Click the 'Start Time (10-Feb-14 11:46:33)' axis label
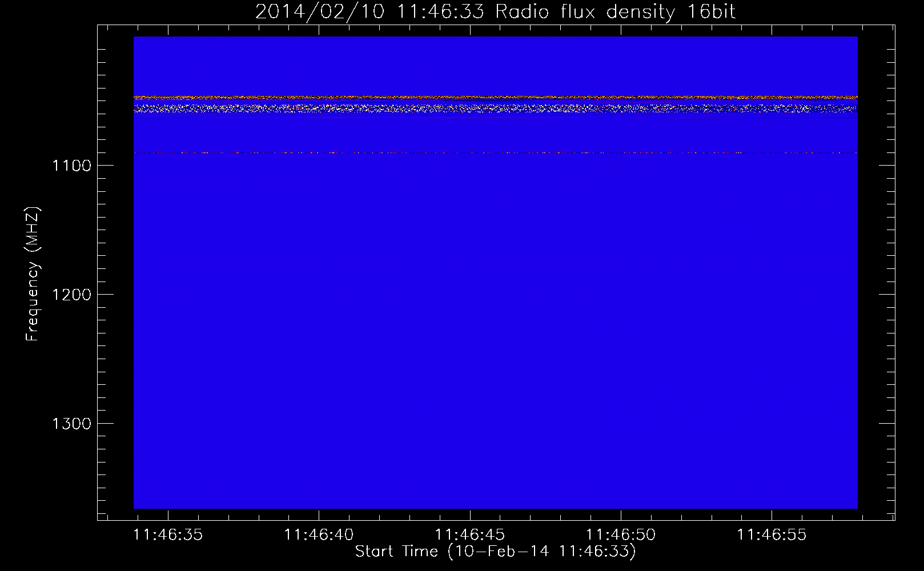Viewport: 924px width, 571px height. pos(495,552)
